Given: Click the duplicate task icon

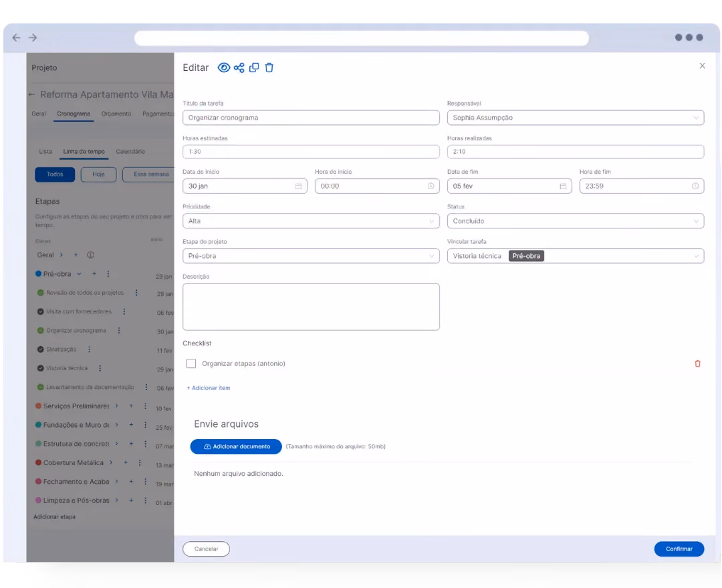Looking at the screenshot, I should (254, 67).
